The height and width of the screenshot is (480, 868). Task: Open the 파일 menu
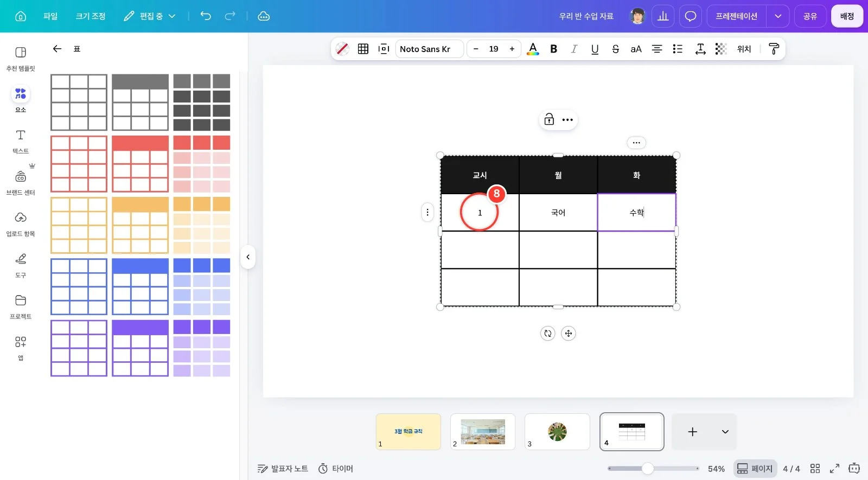click(50, 16)
